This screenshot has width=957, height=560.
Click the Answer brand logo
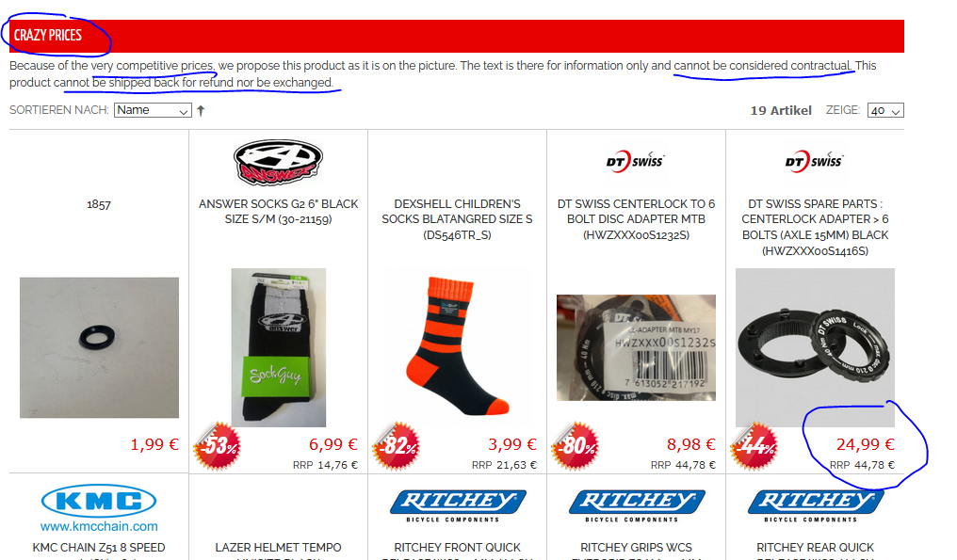[x=278, y=162]
